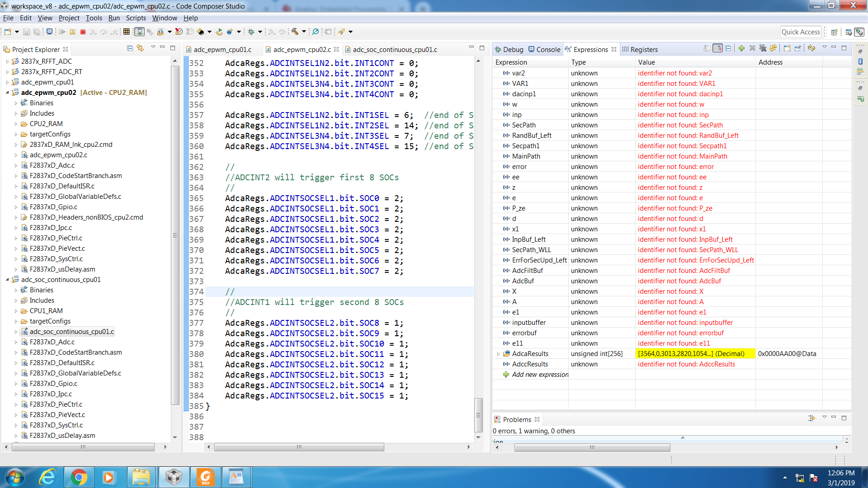Click Add new expression row
Viewport: 868px width, 488px height.
click(x=536, y=375)
